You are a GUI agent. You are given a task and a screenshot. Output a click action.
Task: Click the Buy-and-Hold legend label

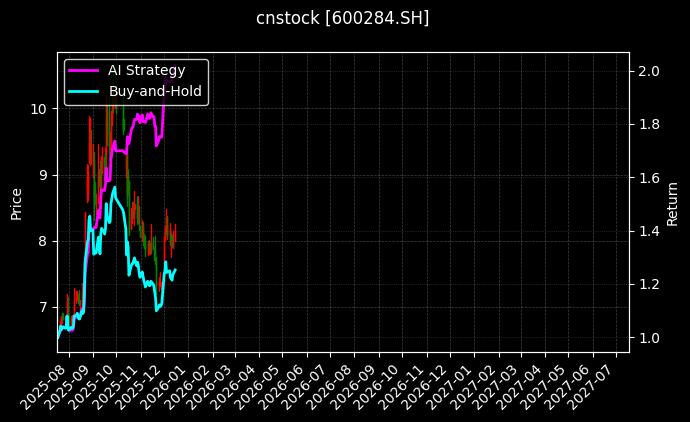(x=155, y=91)
